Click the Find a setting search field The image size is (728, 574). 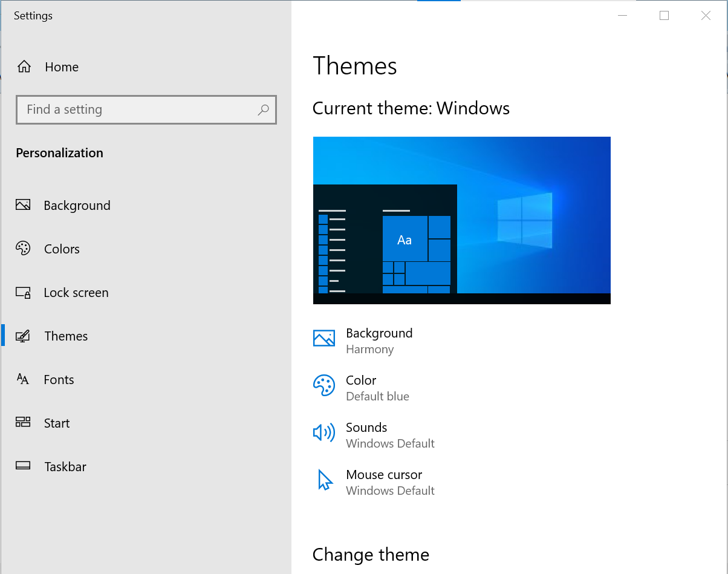pyautogui.click(x=139, y=110)
